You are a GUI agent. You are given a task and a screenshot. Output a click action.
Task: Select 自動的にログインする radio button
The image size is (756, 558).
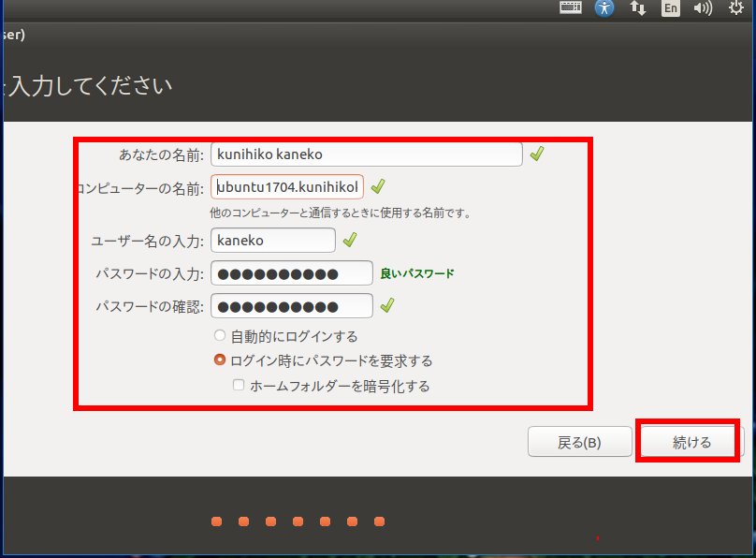pyautogui.click(x=220, y=336)
